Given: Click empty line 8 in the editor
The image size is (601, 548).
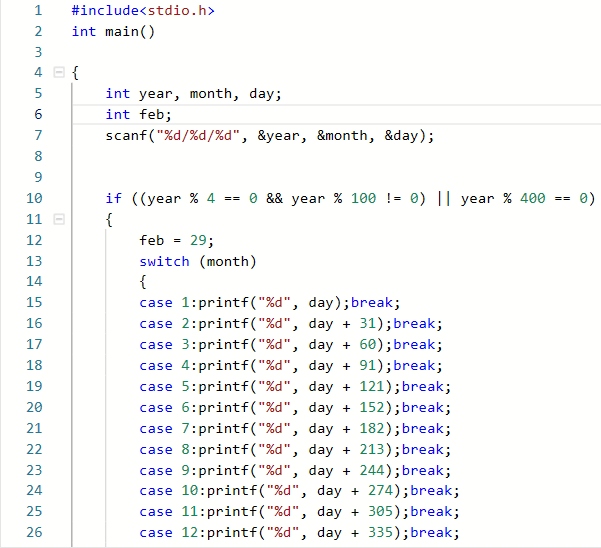Looking at the screenshot, I should (336, 156).
